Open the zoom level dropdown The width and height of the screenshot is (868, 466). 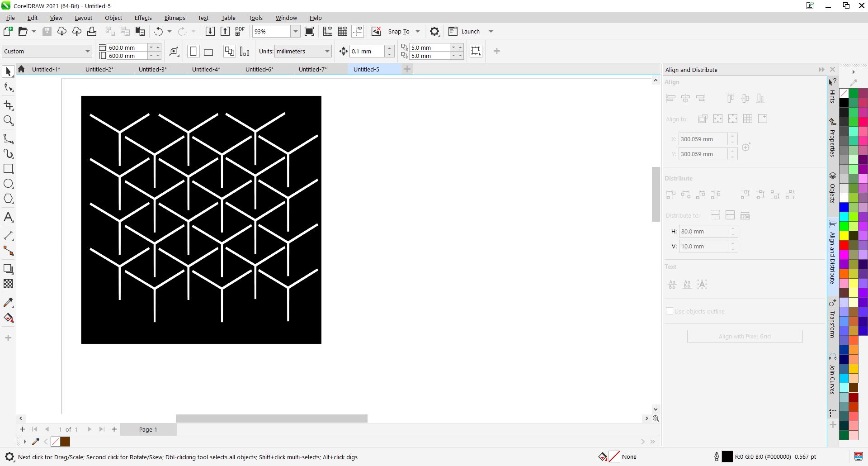tap(295, 31)
